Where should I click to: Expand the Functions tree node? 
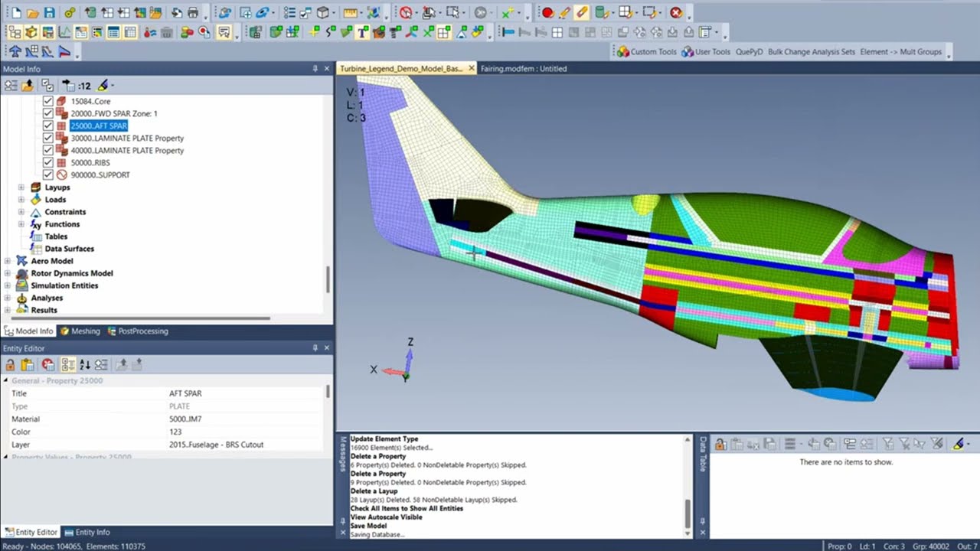[21, 224]
